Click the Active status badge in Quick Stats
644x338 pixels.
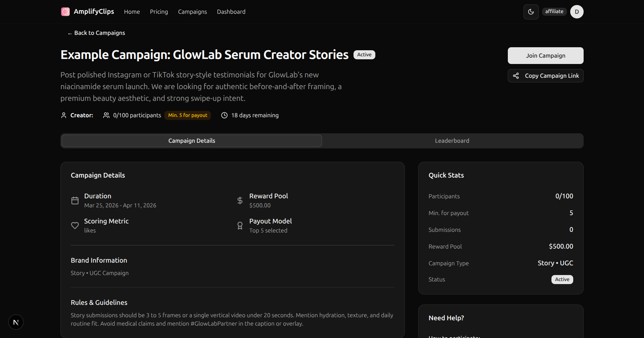click(x=562, y=279)
